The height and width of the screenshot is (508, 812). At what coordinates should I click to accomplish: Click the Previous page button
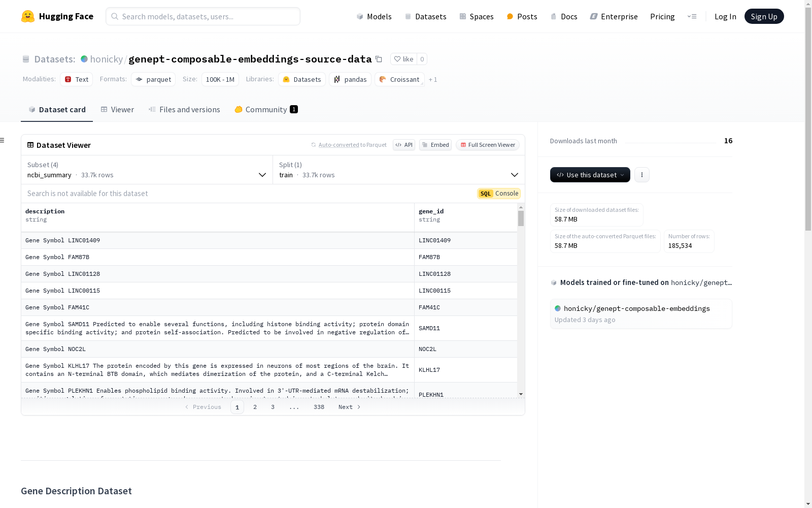[203, 407]
